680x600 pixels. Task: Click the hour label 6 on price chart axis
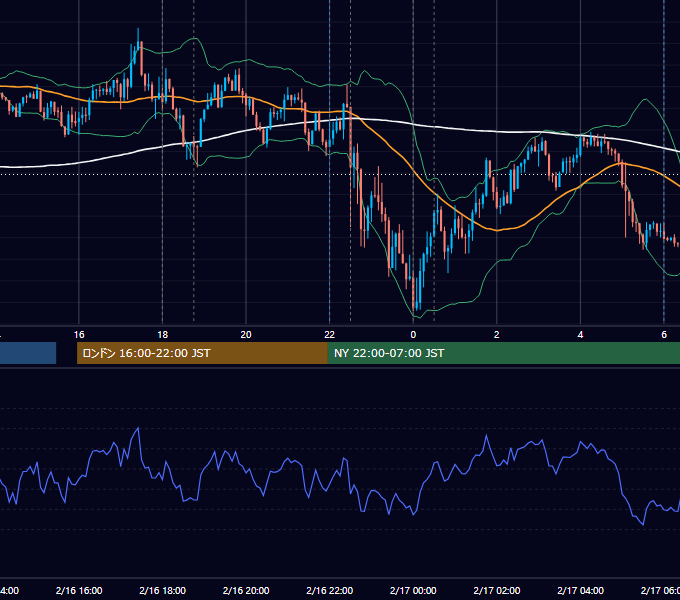coord(664,334)
